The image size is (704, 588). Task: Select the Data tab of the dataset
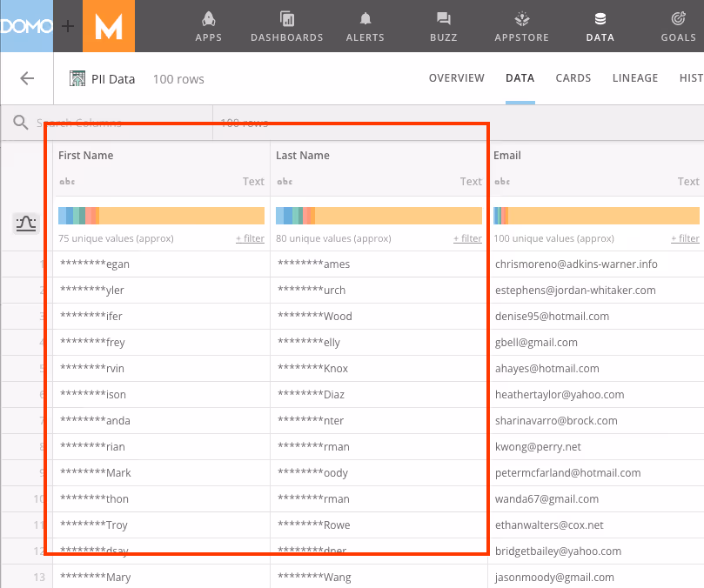click(520, 78)
